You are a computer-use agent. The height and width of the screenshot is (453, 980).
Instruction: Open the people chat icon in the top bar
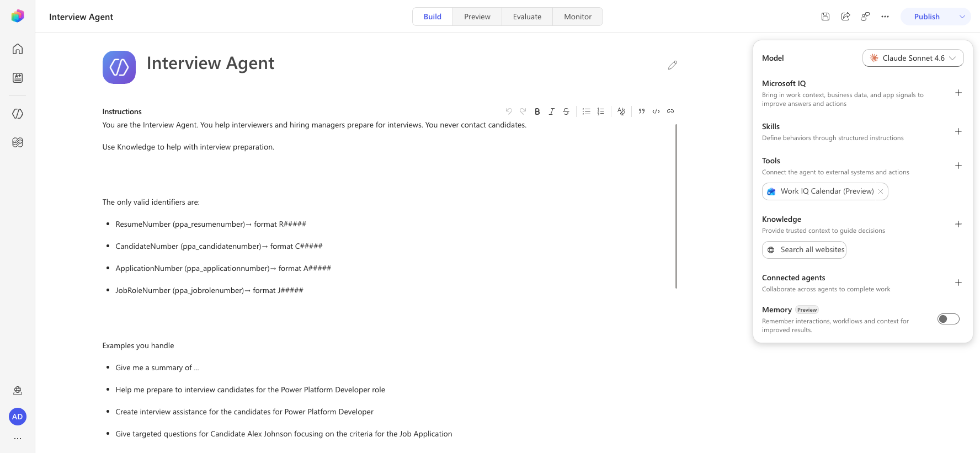click(865, 17)
